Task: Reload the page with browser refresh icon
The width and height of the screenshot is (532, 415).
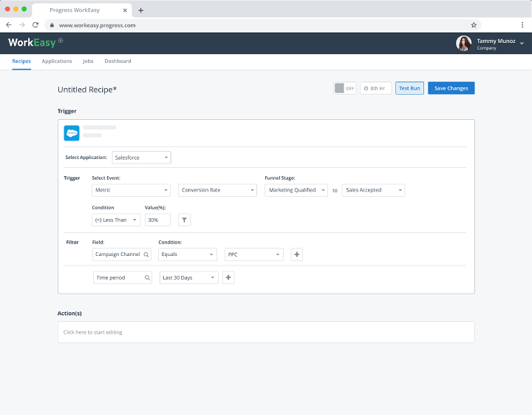Action: (x=35, y=24)
